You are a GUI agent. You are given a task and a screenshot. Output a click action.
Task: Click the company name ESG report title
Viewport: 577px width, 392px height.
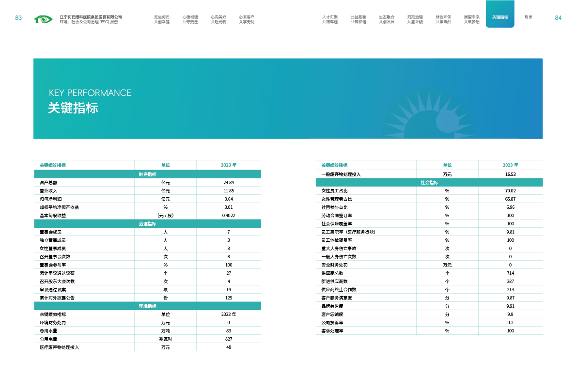coord(90,19)
